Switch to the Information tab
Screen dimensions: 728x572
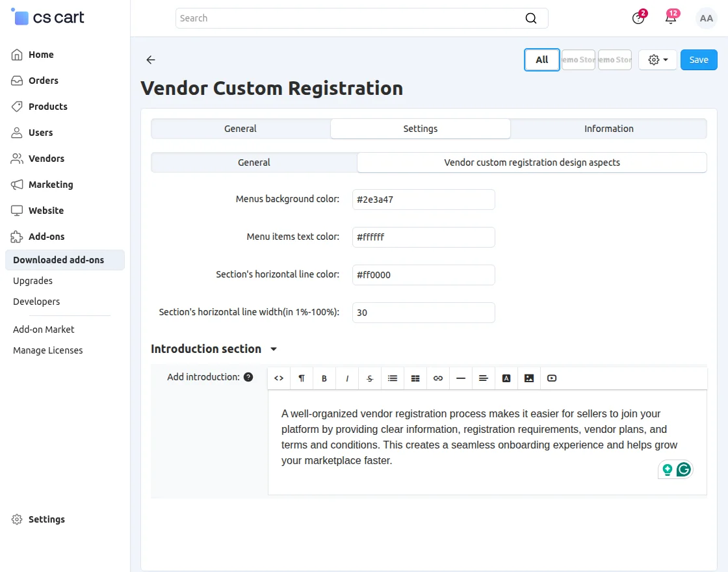(608, 129)
